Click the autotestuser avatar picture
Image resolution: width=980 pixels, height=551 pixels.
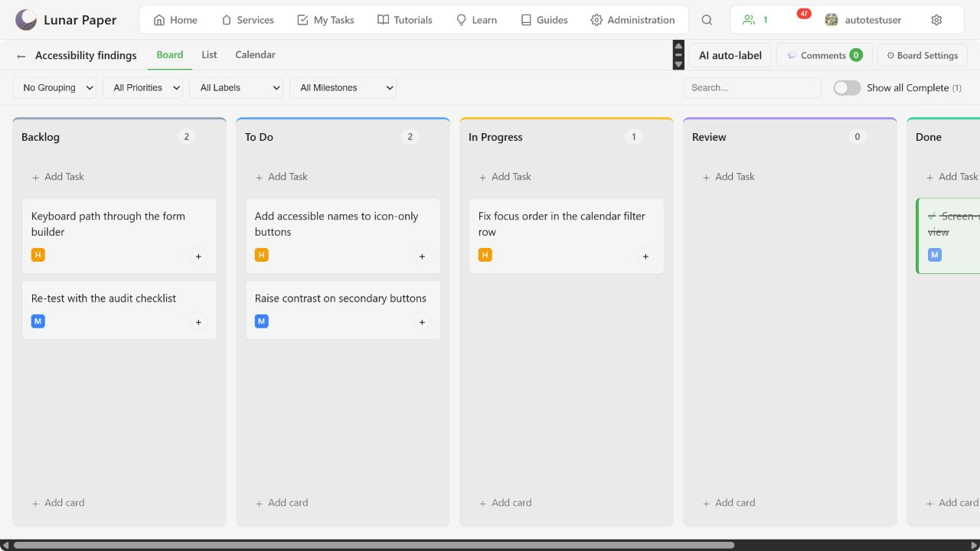click(831, 20)
